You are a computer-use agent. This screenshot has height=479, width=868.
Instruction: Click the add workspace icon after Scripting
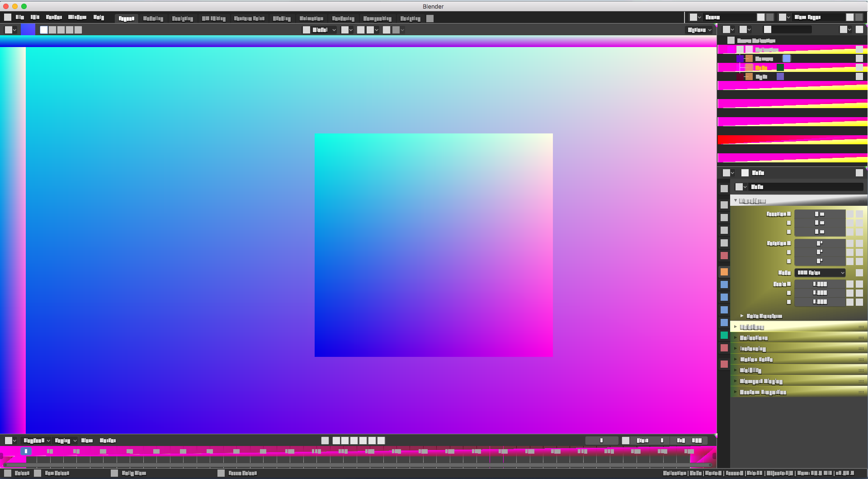click(430, 19)
